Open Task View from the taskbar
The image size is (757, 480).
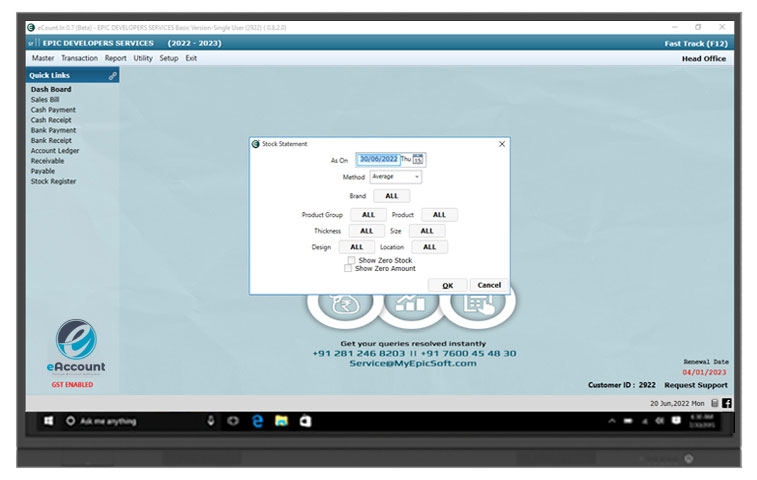(x=233, y=421)
